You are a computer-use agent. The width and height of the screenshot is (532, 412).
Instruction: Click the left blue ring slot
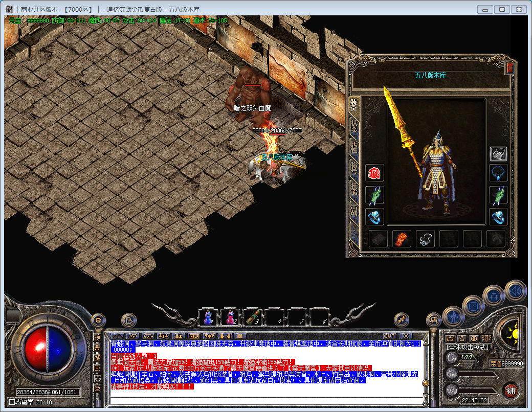[x=374, y=217]
